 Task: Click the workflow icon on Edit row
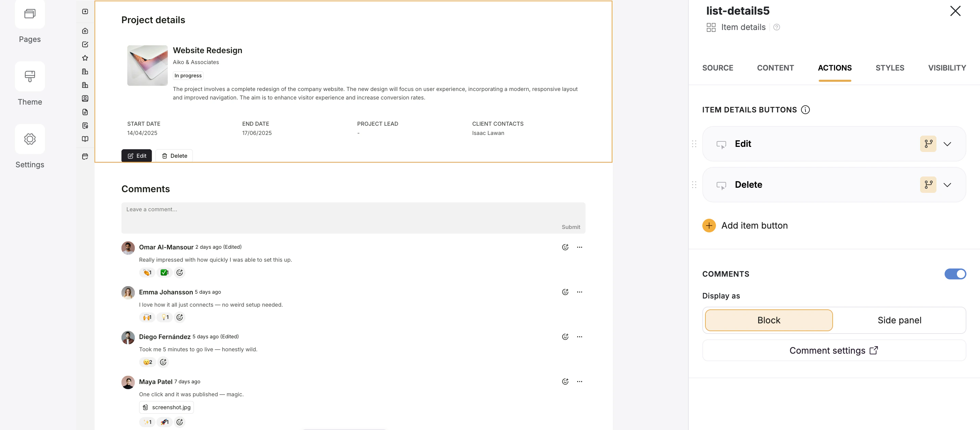coord(928,144)
